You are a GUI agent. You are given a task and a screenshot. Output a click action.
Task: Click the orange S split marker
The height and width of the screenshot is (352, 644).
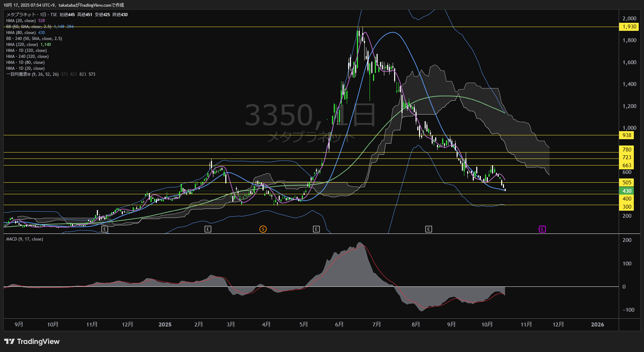263,229
